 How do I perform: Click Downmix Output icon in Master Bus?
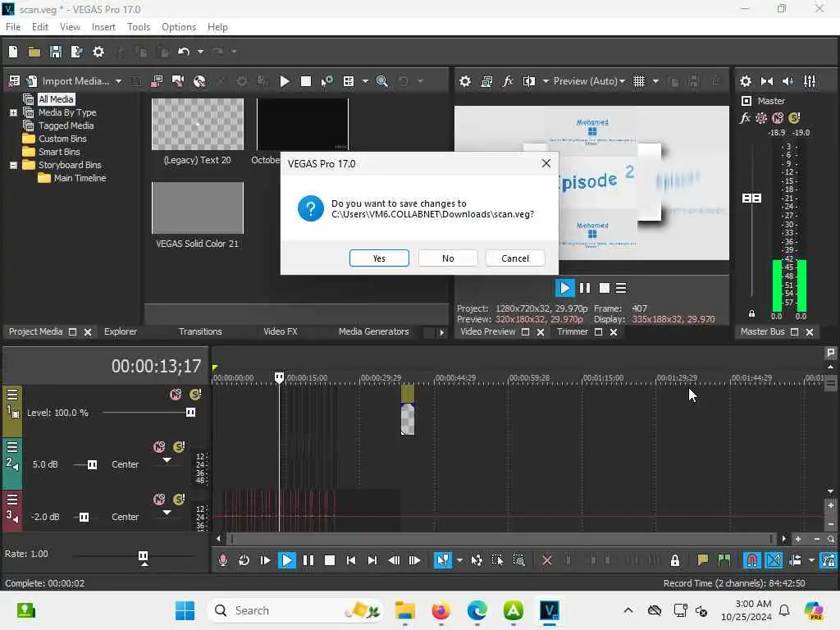pos(767,81)
